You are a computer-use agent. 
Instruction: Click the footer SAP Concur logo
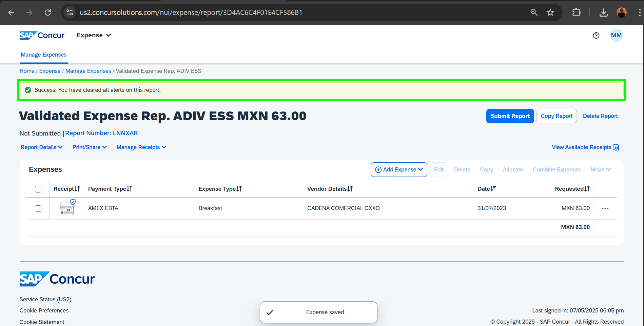tap(57, 279)
